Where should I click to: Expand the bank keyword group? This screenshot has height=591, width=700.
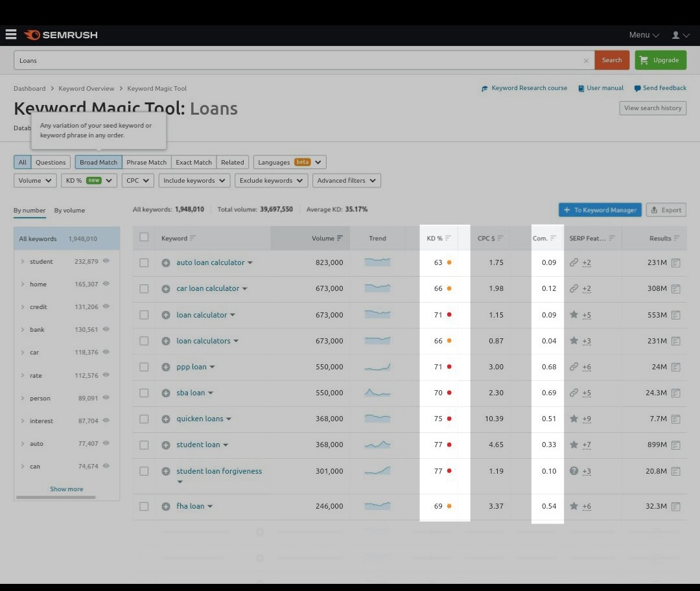[22, 329]
